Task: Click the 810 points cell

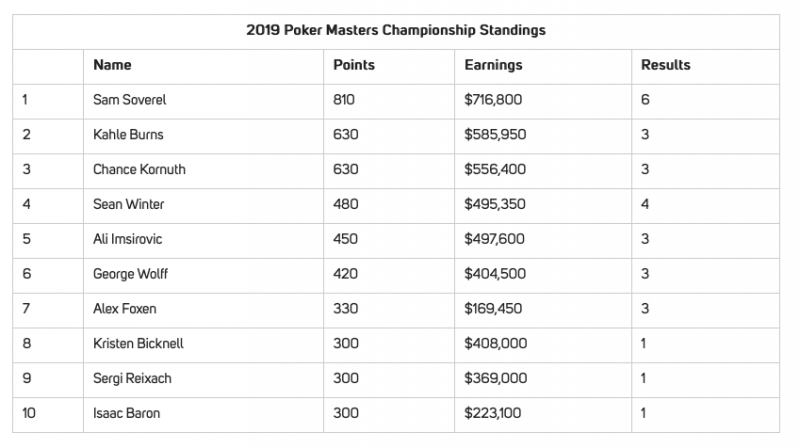Action: tap(345, 100)
